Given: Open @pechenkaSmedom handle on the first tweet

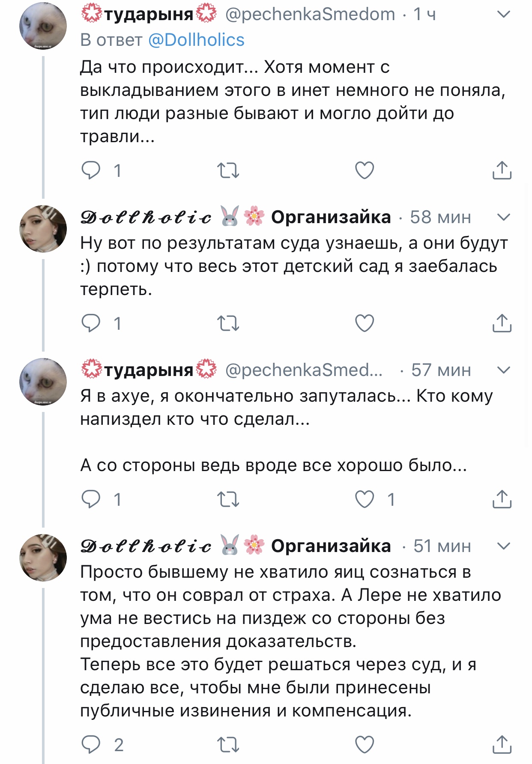Looking at the screenshot, I should (310, 15).
